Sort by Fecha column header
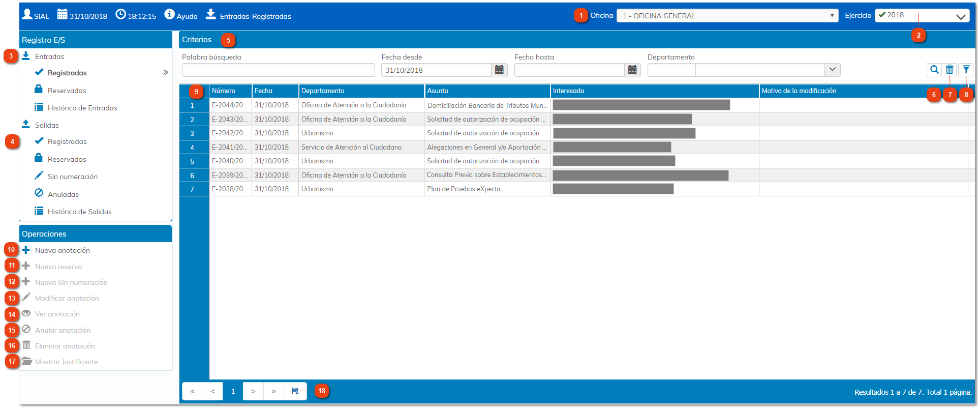Image resolution: width=980 pixels, height=409 pixels. 275,91
